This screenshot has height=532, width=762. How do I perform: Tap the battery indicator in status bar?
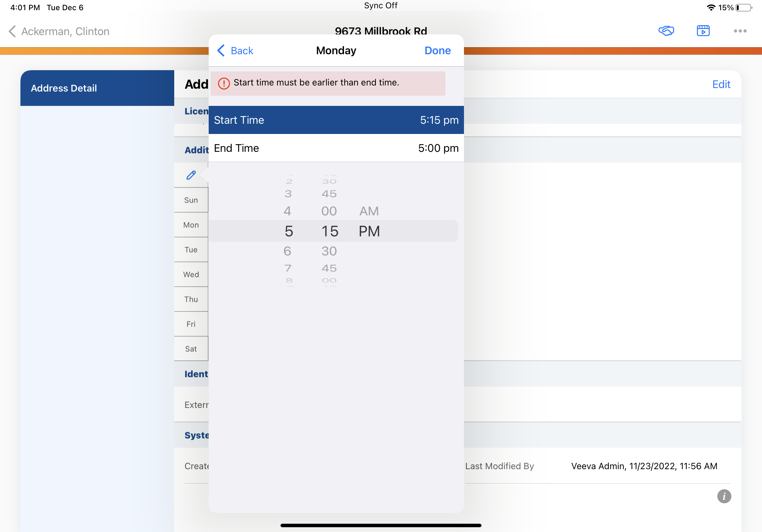(744, 7)
